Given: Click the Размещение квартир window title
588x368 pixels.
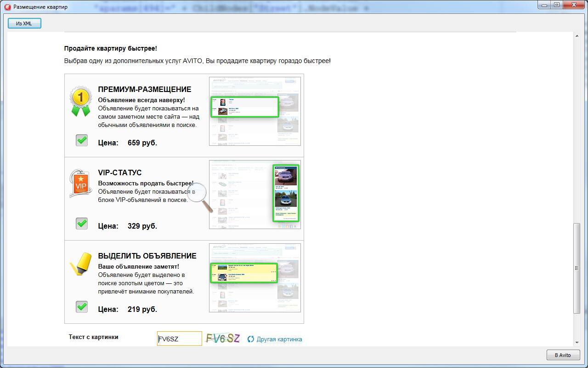Looking at the screenshot, I should coord(40,7).
